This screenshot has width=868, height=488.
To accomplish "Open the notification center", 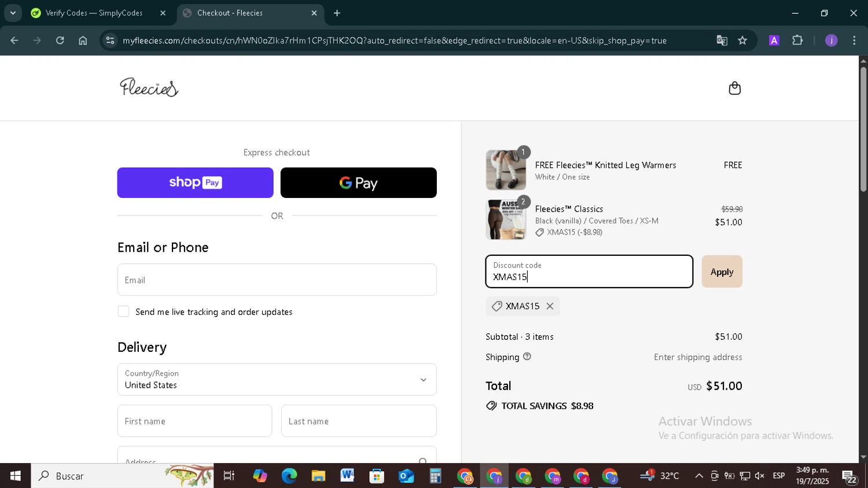I will 850,477.
